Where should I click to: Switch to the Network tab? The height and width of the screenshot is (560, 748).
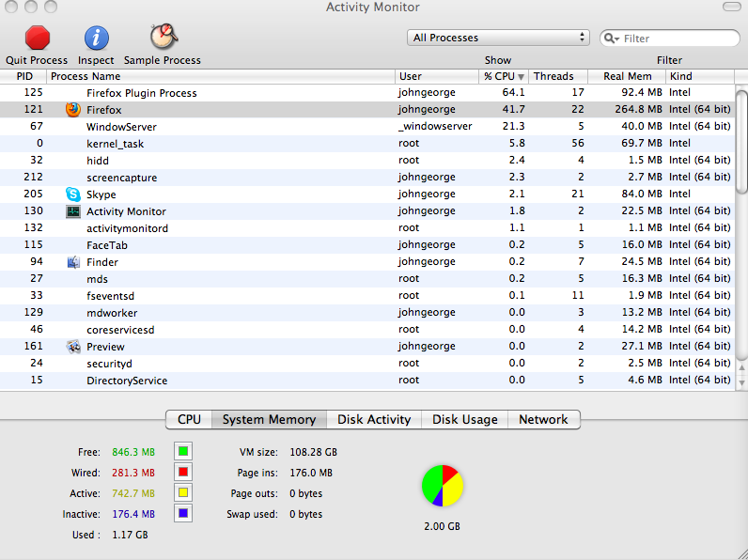[x=544, y=419]
